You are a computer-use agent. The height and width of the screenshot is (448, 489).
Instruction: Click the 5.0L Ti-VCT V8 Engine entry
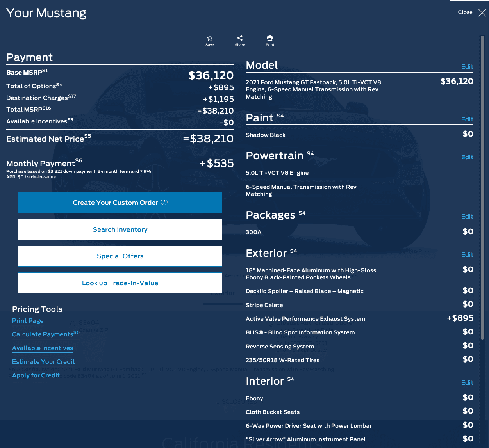277,173
